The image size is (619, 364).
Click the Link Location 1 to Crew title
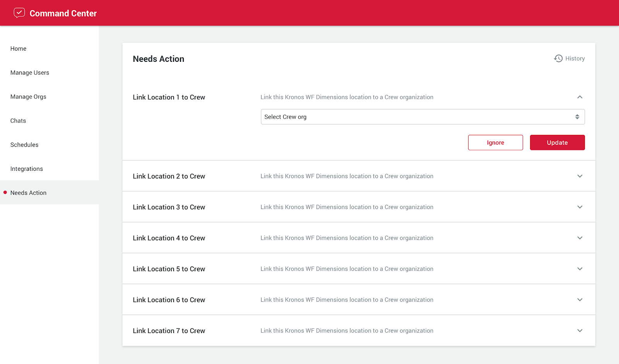pos(169,97)
